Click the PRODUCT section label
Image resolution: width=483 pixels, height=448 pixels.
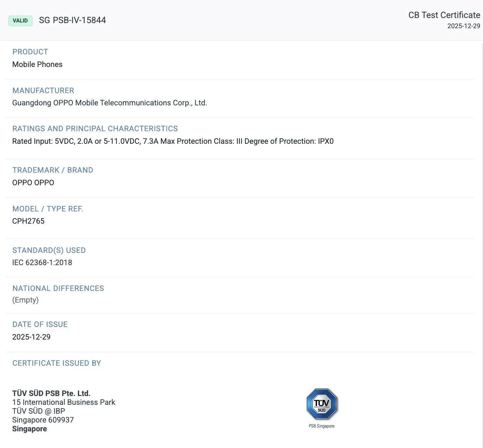(x=30, y=52)
